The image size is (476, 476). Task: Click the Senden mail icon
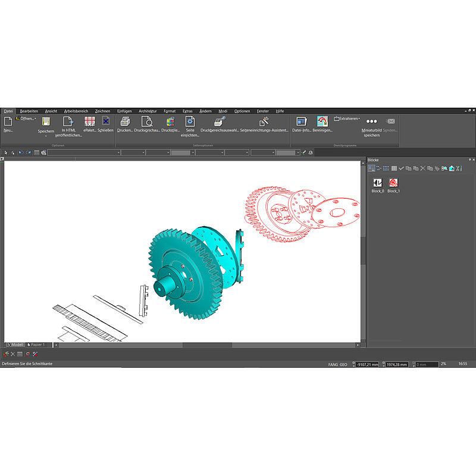click(390, 121)
